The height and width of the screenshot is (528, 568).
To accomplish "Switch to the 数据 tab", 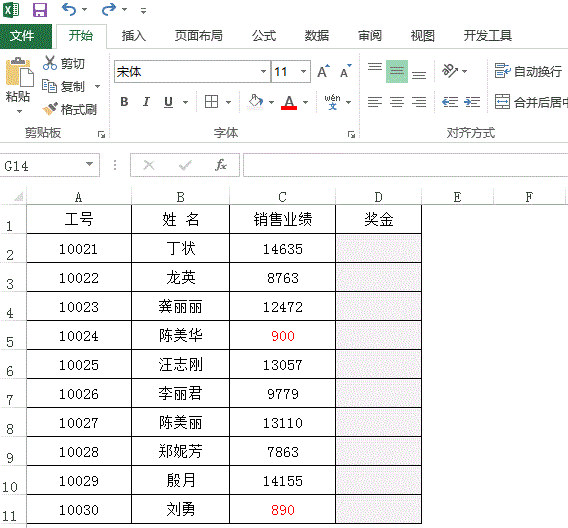I will [x=317, y=36].
